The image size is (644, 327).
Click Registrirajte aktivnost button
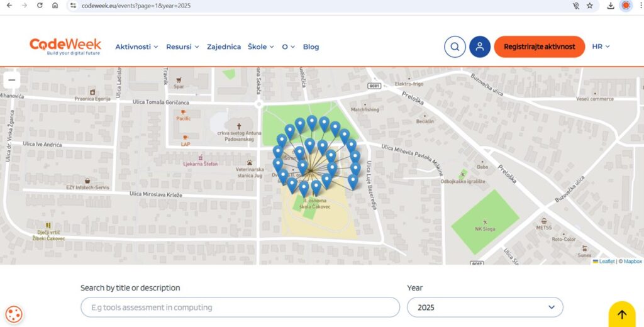pyautogui.click(x=539, y=47)
